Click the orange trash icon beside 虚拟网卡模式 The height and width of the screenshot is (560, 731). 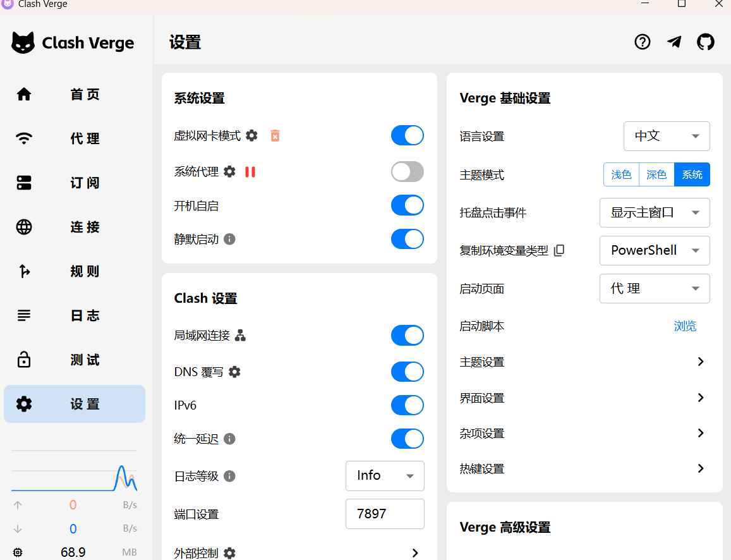point(275,136)
